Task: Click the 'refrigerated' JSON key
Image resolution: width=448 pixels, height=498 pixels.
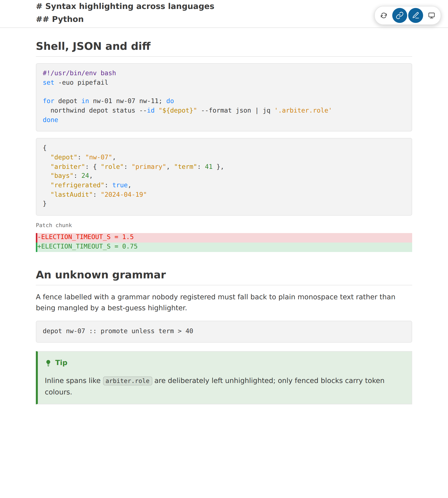Action: point(77,185)
